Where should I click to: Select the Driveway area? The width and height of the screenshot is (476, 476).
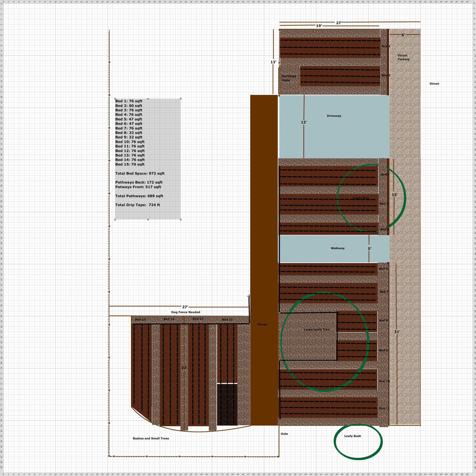[x=334, y=116]
